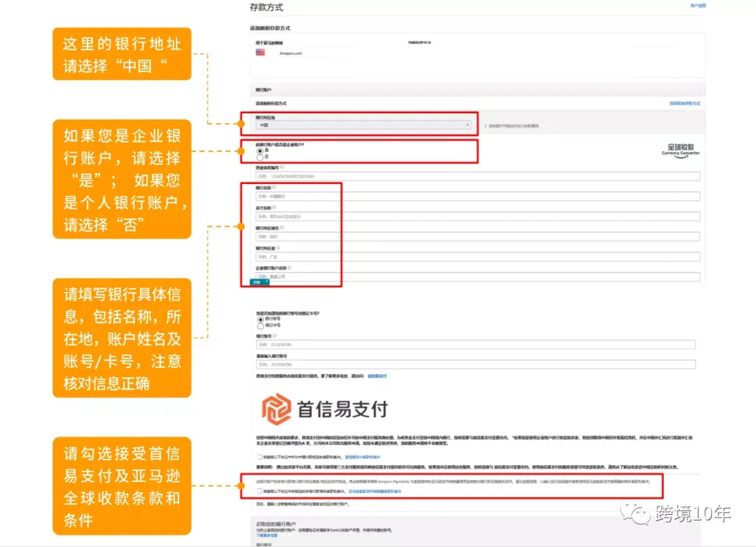Click the 了解更多信息 link at bottom
Screen dimensions: 756x547
tap(267, 535)
